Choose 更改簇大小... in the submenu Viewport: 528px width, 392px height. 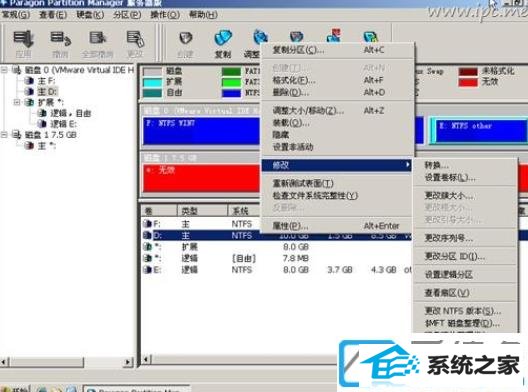465,195
